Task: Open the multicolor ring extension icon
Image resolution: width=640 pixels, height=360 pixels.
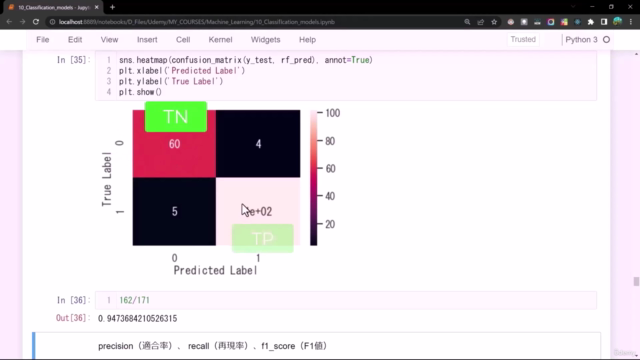Action: click(x=551, y=22)
